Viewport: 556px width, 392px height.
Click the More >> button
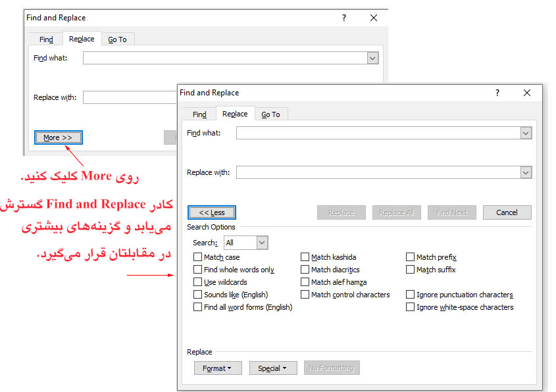58,137
